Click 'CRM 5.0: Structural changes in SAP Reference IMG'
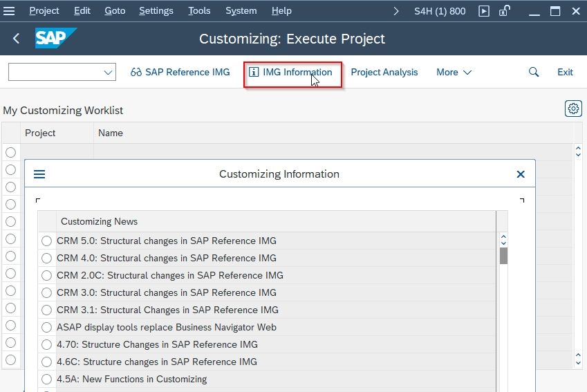587x392 pixels. point(167,241)
